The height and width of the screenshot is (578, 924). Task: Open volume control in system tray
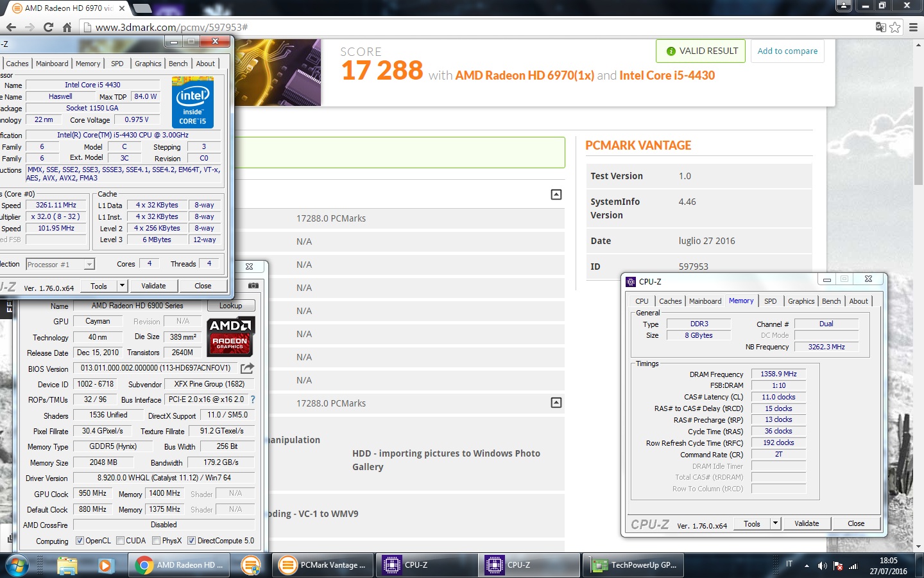click(x=823, y=566)
